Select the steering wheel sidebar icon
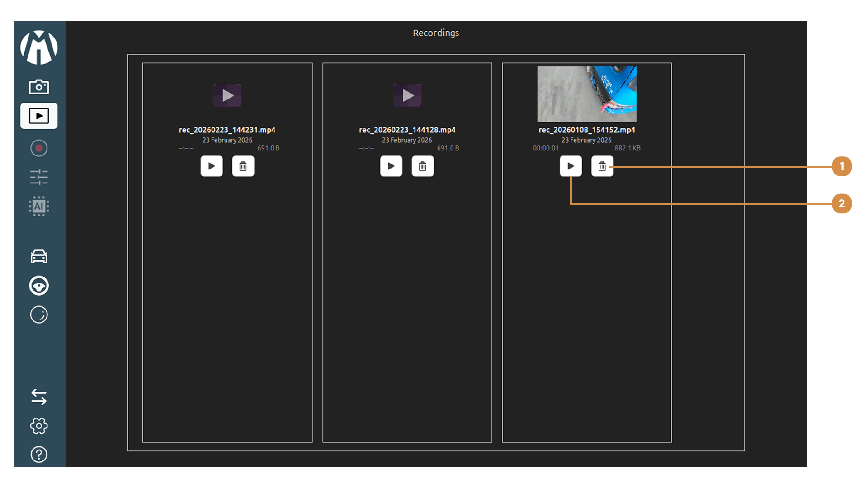 point(39,286)
